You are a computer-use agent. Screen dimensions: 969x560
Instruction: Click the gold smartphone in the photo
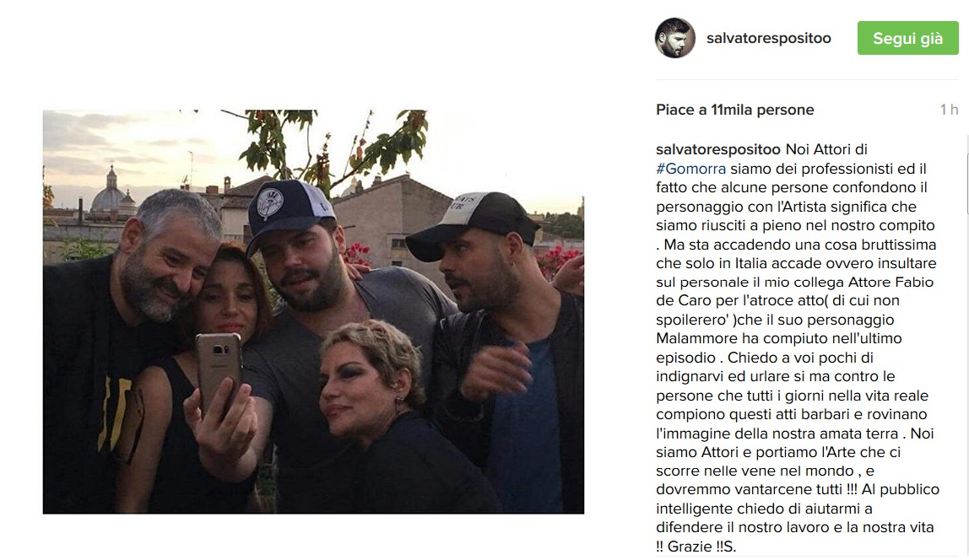[219, 369]
